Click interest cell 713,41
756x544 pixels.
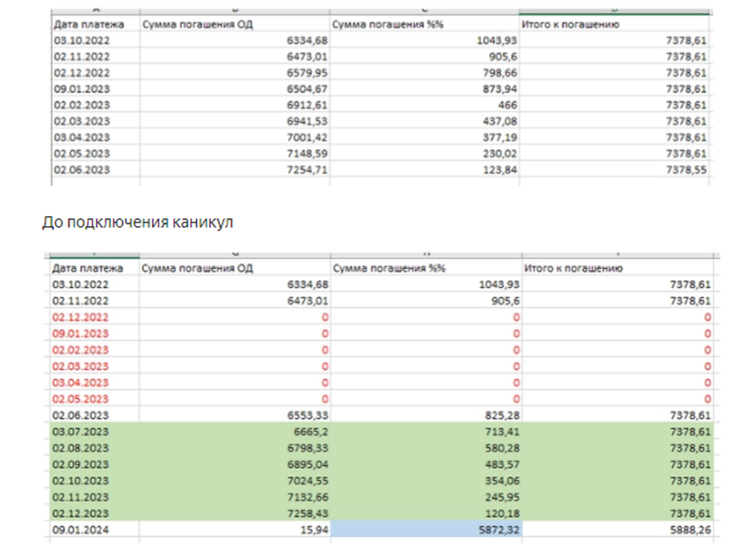tap(426, 431)
